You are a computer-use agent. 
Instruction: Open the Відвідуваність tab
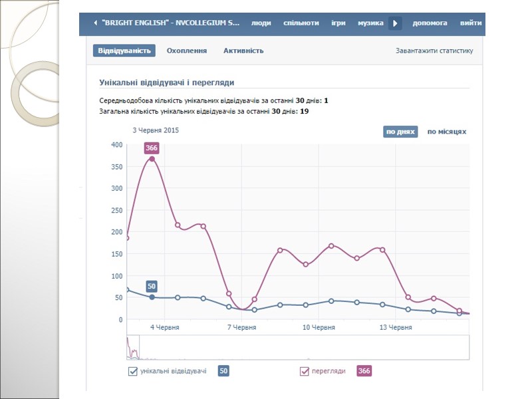point(124,51)
